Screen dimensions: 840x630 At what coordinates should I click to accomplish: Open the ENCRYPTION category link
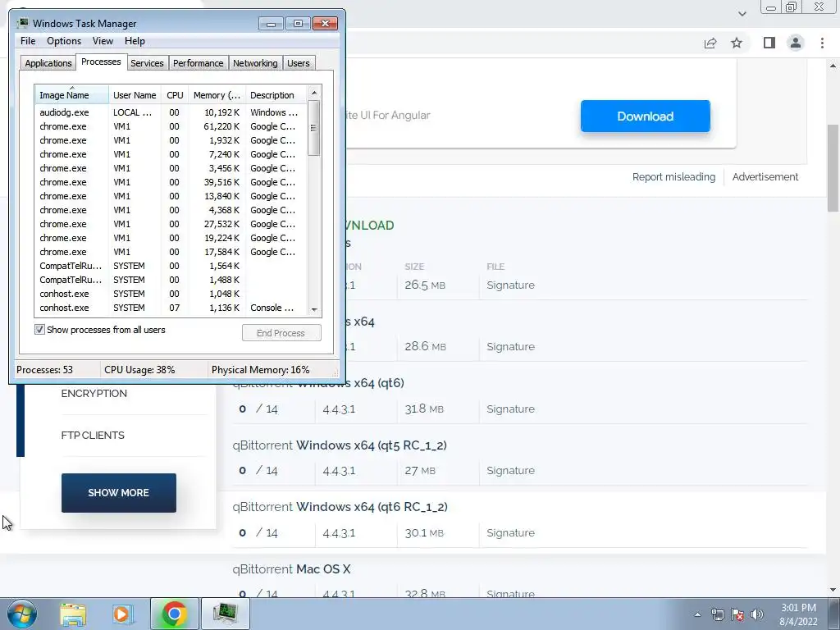click(94, 393)
